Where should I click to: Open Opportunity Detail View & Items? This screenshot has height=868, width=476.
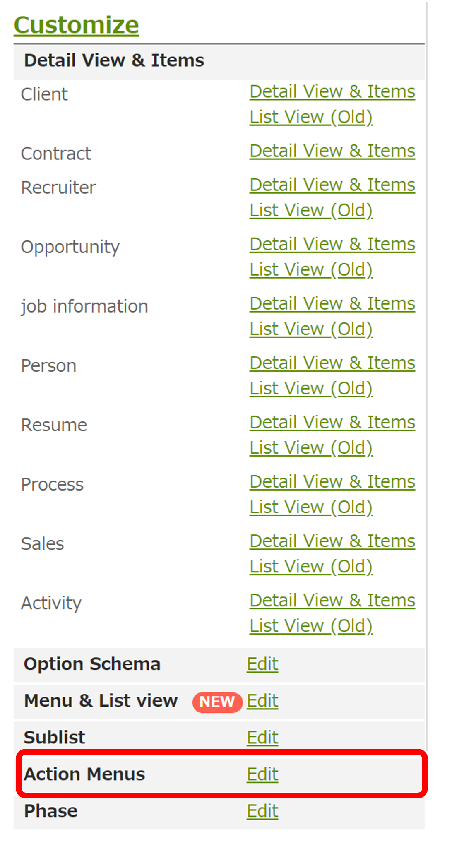coord(332,244)
